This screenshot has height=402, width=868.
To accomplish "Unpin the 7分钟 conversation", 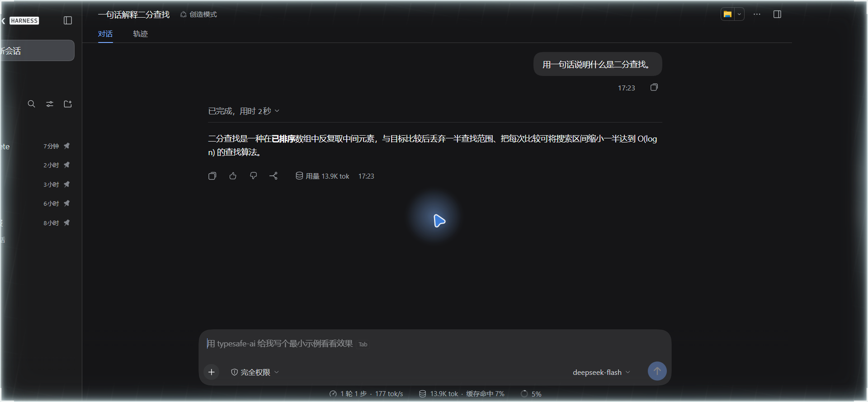I will (x=67, y=146).
